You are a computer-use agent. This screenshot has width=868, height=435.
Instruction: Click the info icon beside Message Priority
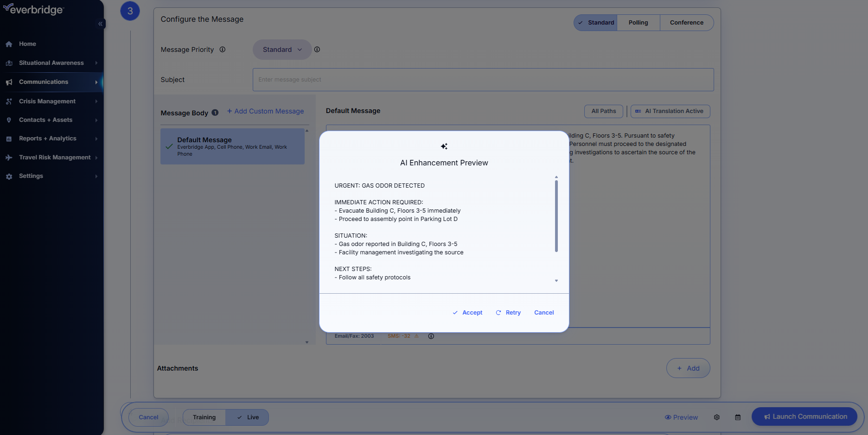[223, 50]
